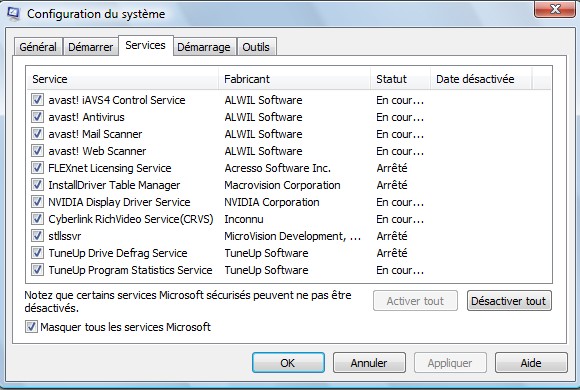Open help with the Aide button

(531, 363)
